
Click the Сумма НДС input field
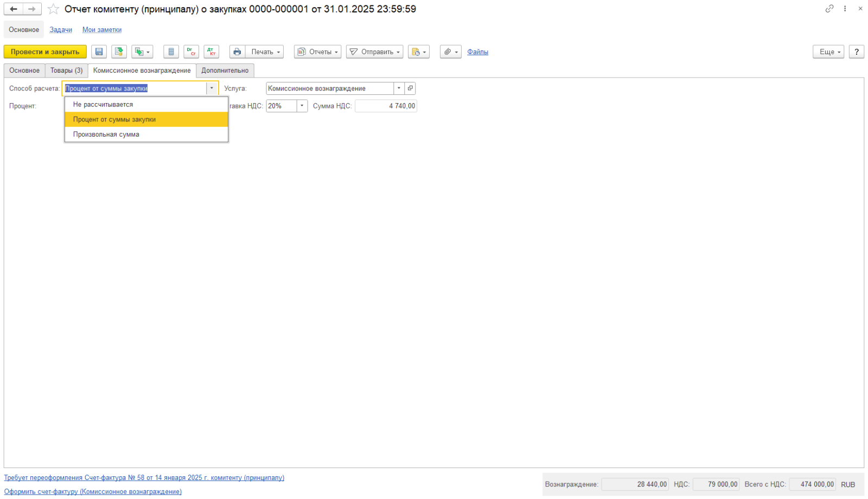386,106
